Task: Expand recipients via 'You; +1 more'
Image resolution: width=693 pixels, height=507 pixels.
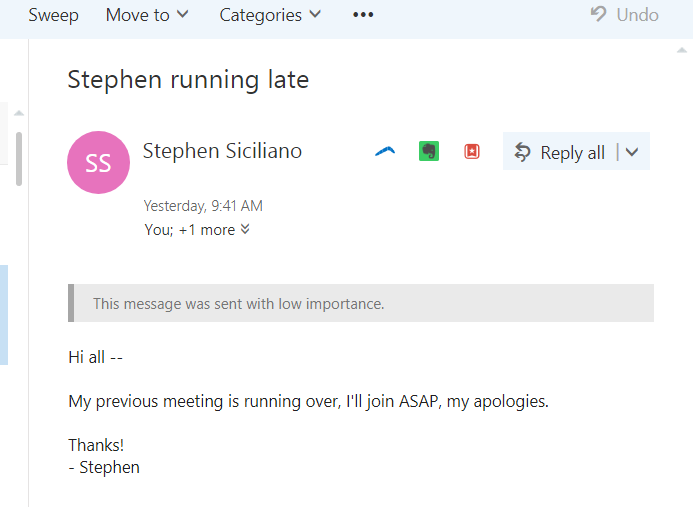Action: (197, 230)
